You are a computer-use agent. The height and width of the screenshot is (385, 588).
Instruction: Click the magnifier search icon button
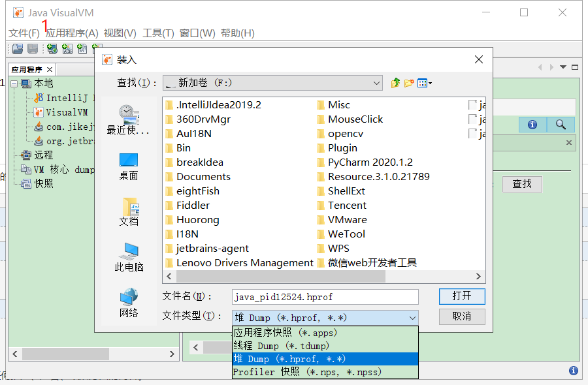pyautogui.click(x=561, y=125)
